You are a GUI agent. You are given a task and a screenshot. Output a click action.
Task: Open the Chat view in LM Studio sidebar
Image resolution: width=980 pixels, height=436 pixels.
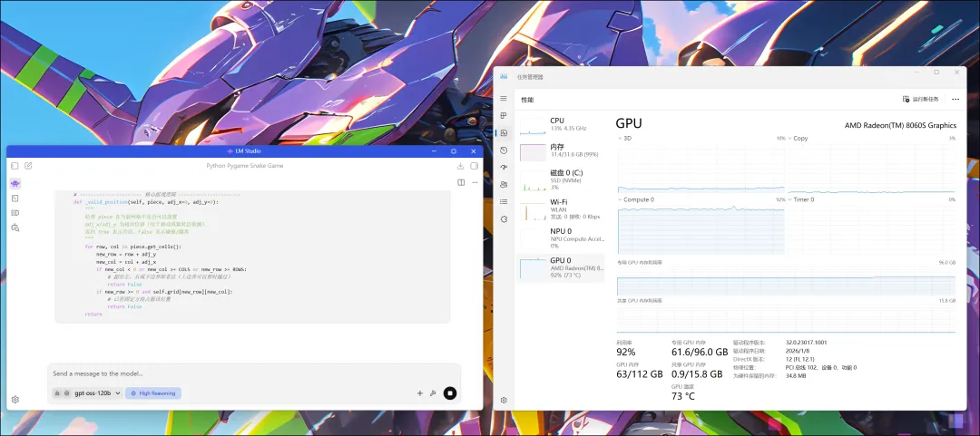(x=15, y=184)
